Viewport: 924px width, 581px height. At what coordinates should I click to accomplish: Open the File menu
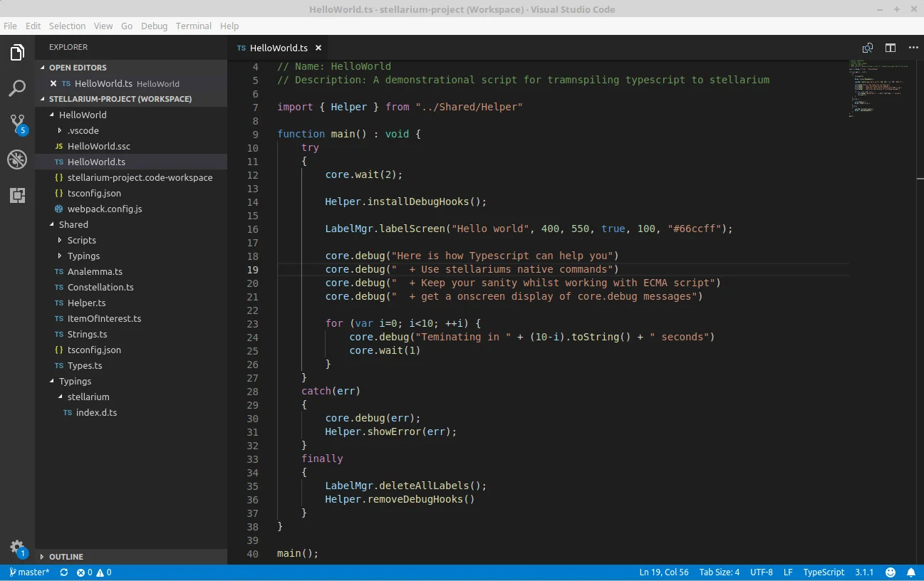(x=10, y=26)
